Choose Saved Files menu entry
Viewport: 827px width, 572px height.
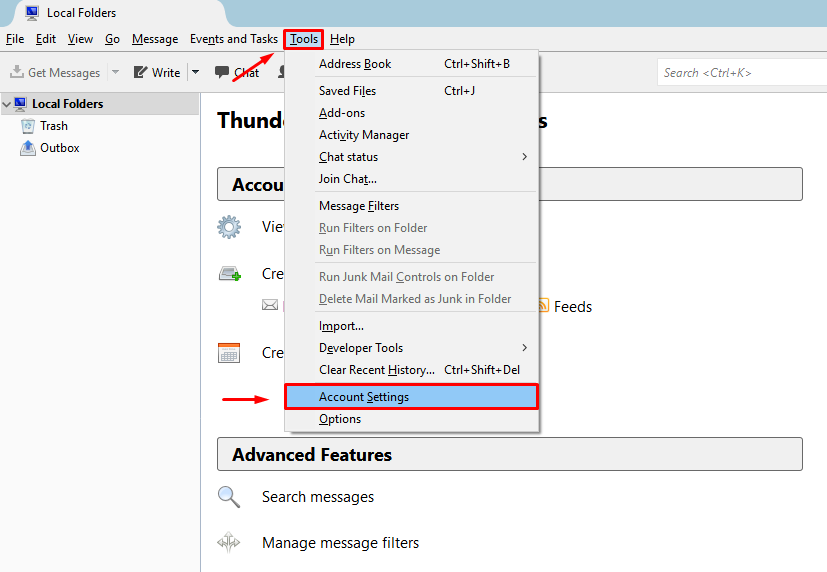pyautogui.click(x=411, y=91)
